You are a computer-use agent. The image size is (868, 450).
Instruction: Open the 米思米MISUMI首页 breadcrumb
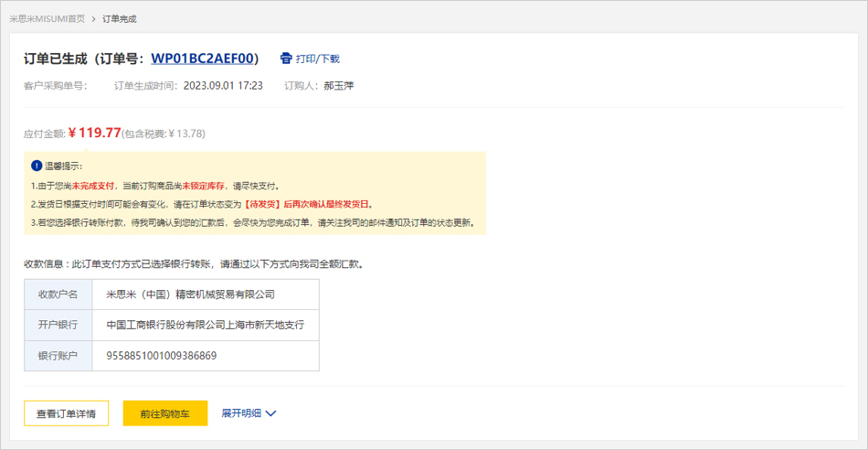click(x=47, y=18)
